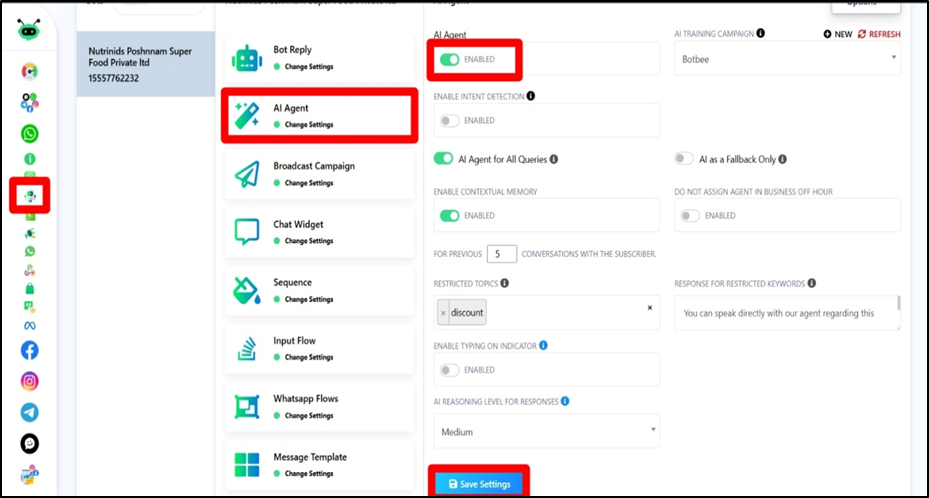Open Telegram icon in the sidebar
The image size is (929, 498).
coord(30,412)
